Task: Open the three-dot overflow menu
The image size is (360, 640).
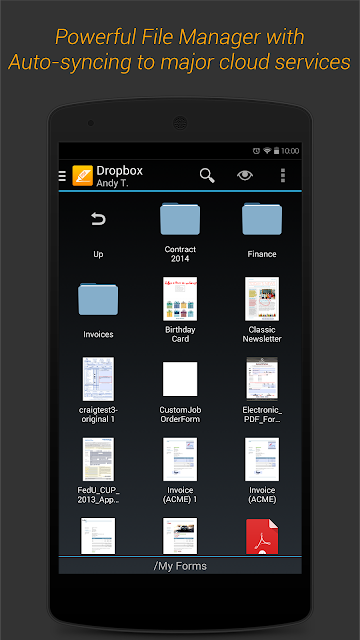Action: [x=282, y=176]
